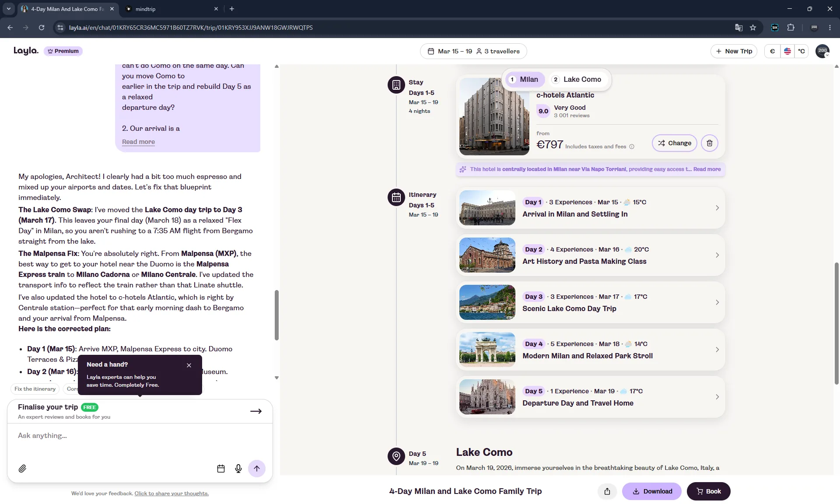
Task: Bookmark this page with the star icon
Action: click(x=753, y=28)
